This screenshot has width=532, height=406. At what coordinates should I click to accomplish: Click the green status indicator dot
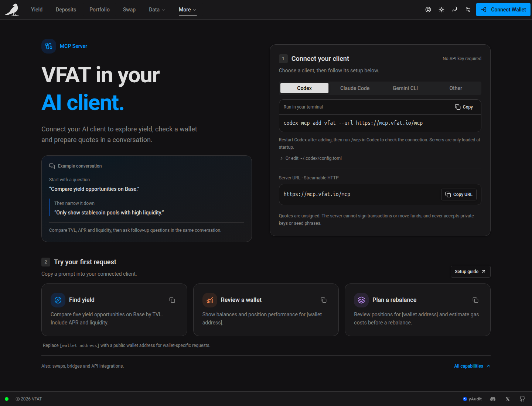pos(7,399)
